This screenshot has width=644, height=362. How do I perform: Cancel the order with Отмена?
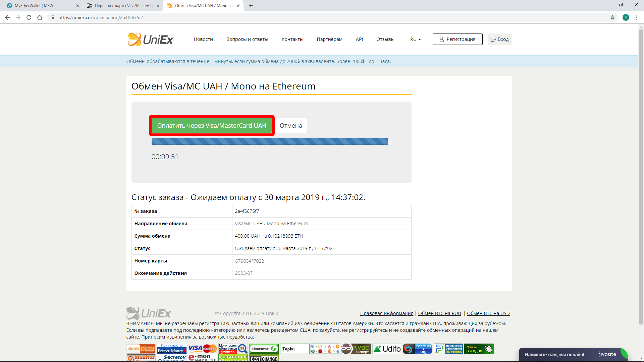pyautogui.click(x=291, y=126)
